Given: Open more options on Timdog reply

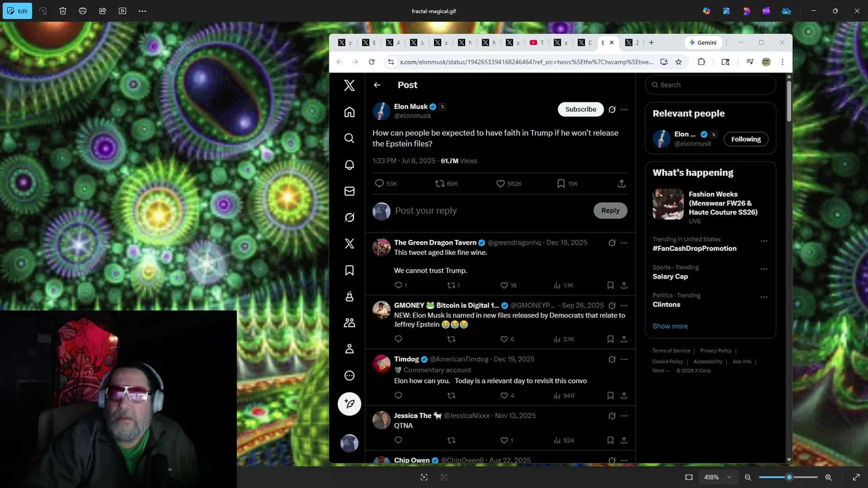Looking at the screenshot, I should [624, 359].
